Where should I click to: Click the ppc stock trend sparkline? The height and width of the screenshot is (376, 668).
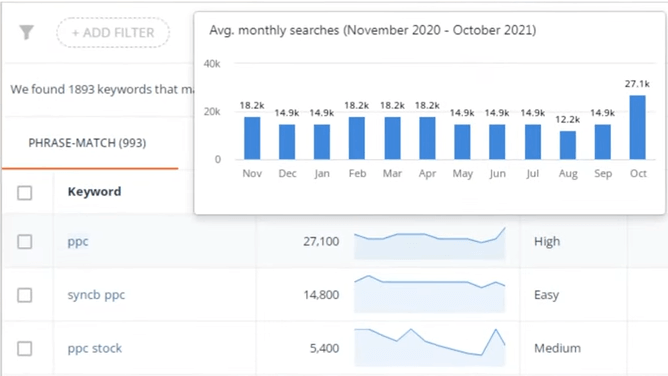(429, 347)
